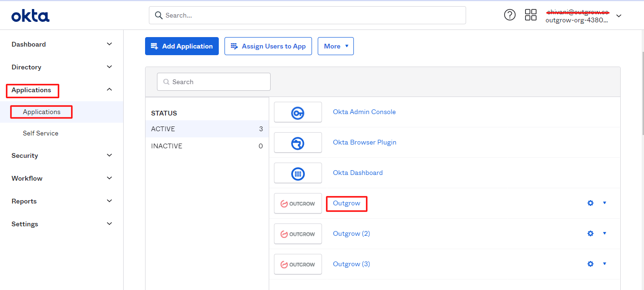Click the top global search field
Screen dimensions: 644x290
point(307,15)
